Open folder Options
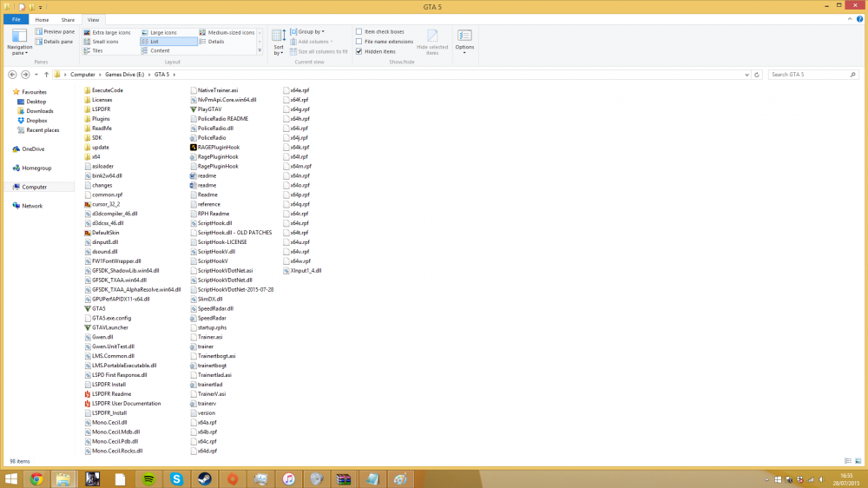The image size is (868, 488). pos(464,42)
